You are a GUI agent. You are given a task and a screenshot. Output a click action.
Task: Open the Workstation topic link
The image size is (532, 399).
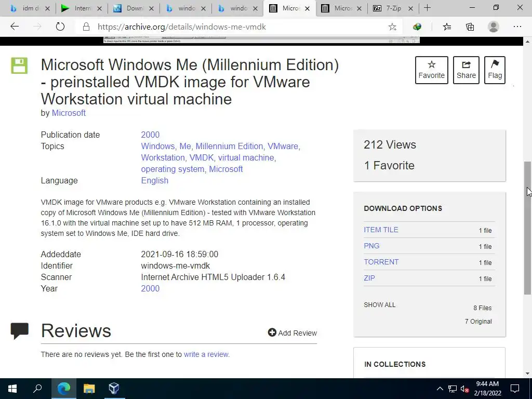pos(163,158)
